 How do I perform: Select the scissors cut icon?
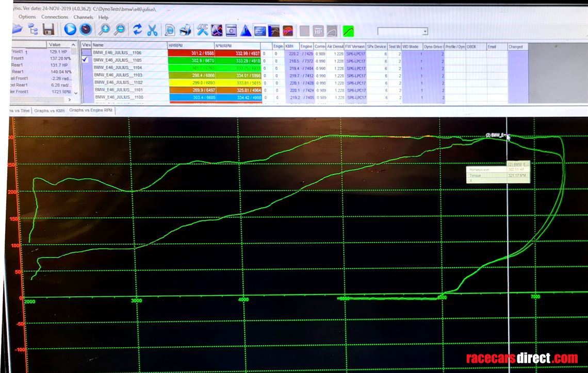tap(152, 30)
